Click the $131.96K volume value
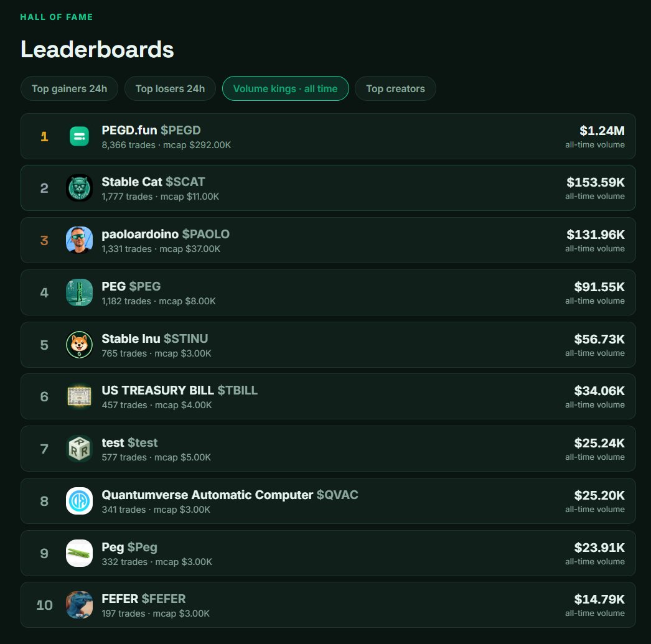The height and width of the screenshot is (644, 651). click(x=596, y=235)
